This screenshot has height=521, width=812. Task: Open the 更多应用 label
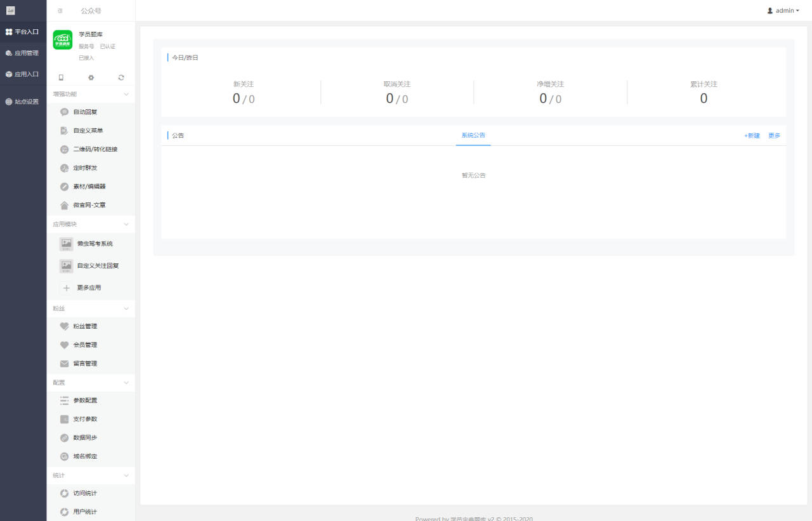[x=89, y=288]
